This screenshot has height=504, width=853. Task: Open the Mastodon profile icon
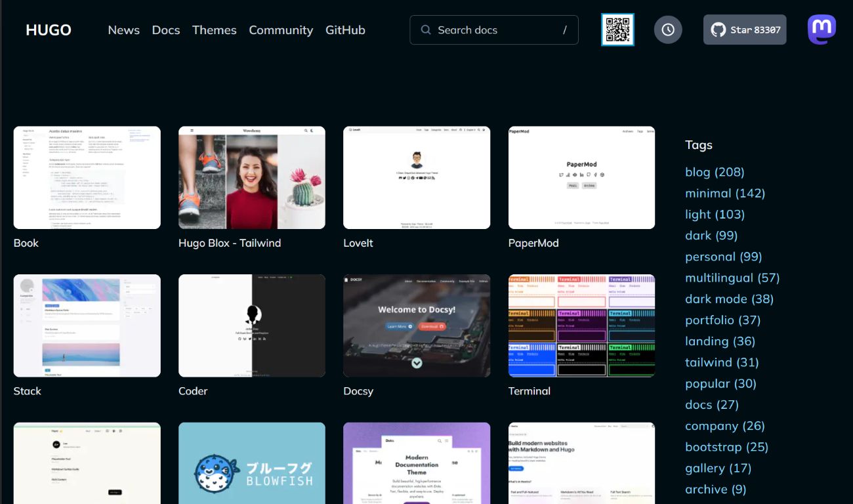coord(821,29)
